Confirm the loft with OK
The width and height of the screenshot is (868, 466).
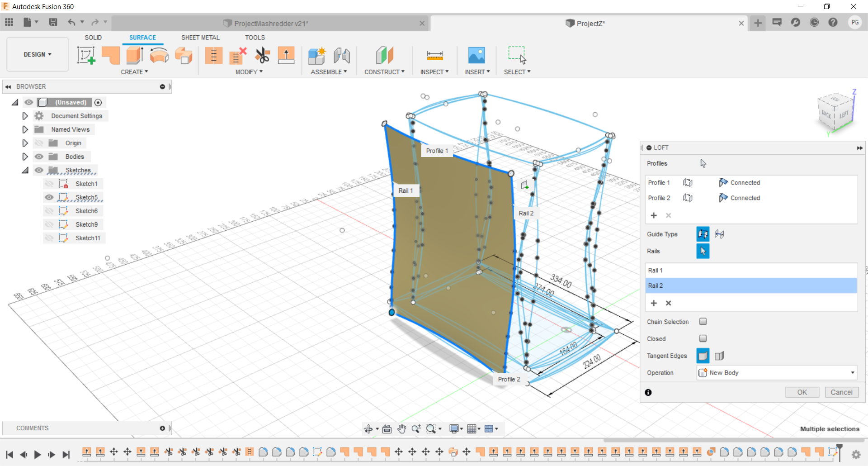(802, 392)
